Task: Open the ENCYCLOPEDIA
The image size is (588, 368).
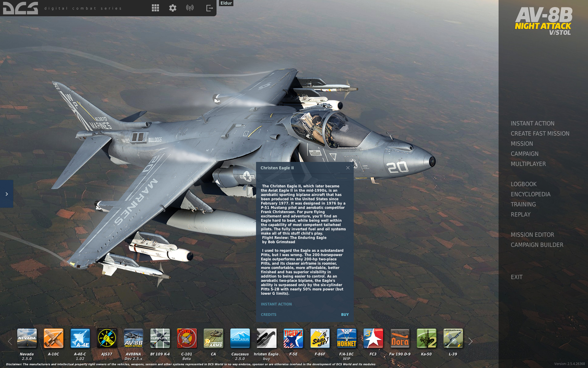Action: pyautogui.click(x=530, y=194)
